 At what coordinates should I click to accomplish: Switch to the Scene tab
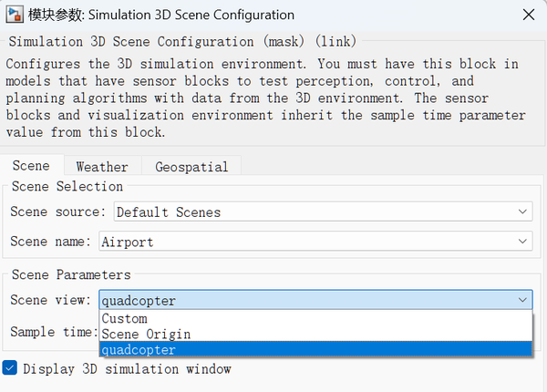click(31, 166)
